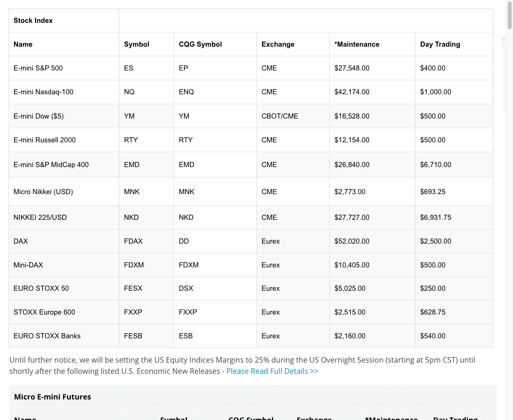Click the NIKKEI 225/USD name cell

[x=64, y=217]
